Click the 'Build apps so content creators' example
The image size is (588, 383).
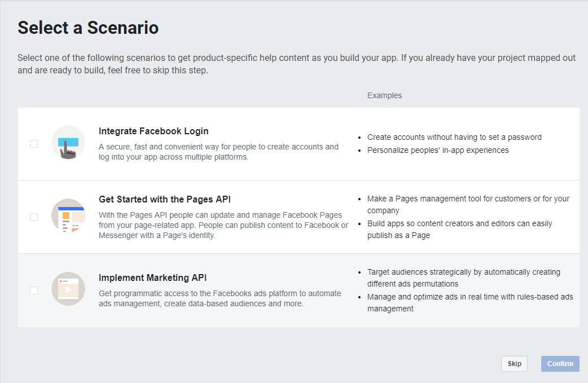pyautogui.click(x=459, y=230)
